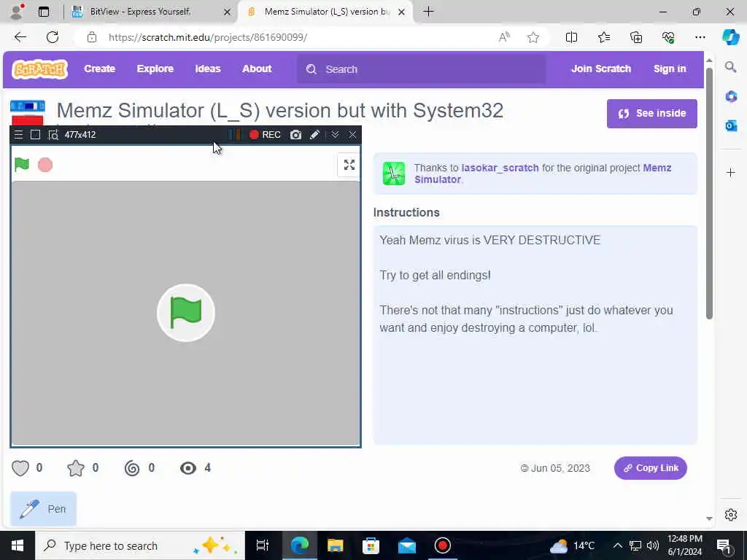747x560 pixels.
Task: Open tab actions menu icon
Action: click(x=44, y=12)
